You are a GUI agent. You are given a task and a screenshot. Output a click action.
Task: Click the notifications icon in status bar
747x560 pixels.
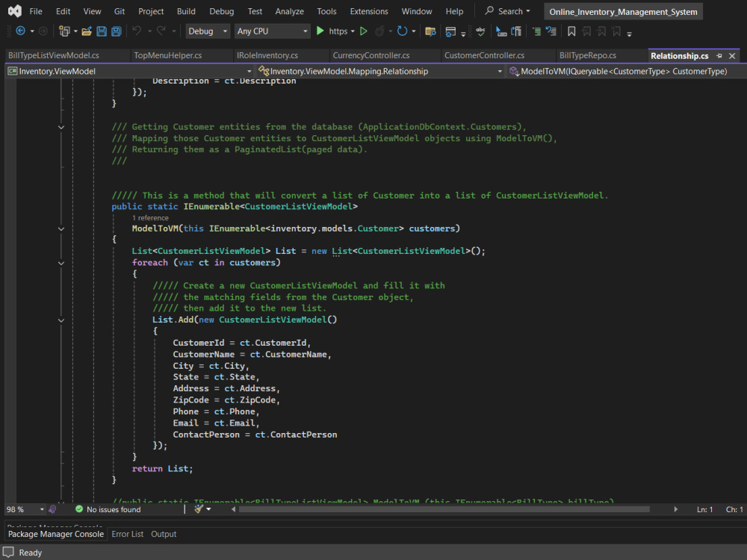8,553
